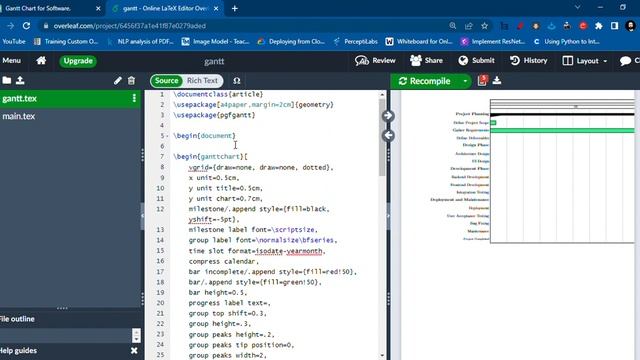Bookmark this page with the star icon
This screenshot has width=640, height=360.
pyautogui.click(x=484, y=26)
